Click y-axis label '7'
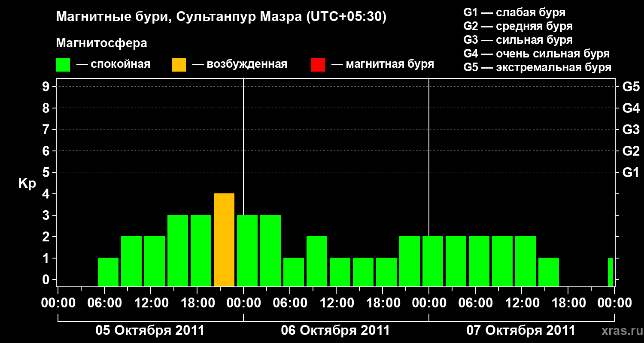This screenshot has width=644, height=343. coord(47,129)
